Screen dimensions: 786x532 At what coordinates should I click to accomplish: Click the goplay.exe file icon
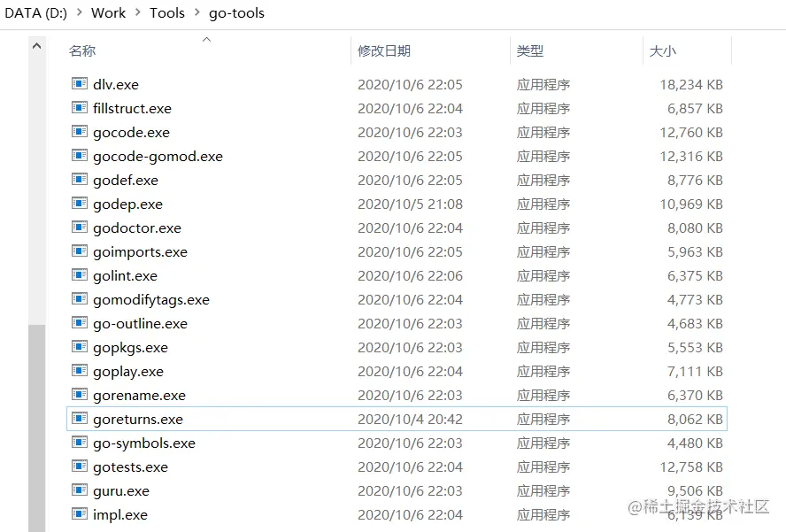click(79, 371)
